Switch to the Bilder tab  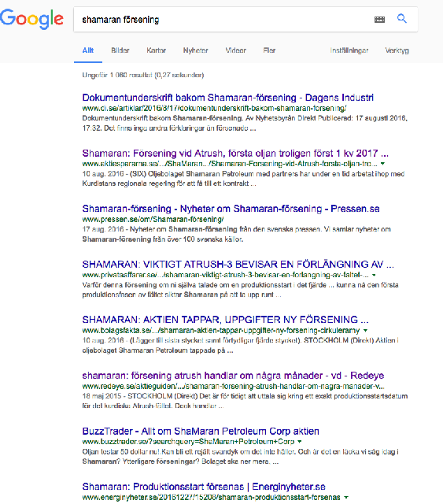pyautogui.click(x=120, y=50)
